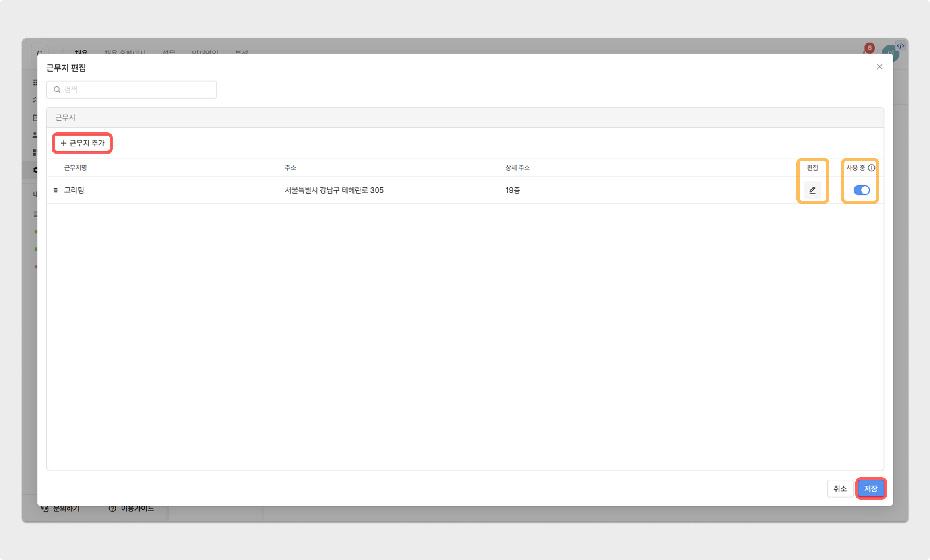Click the 상세 주소 column header
This screenshot has height=560, width=930.
click(517, 168)
